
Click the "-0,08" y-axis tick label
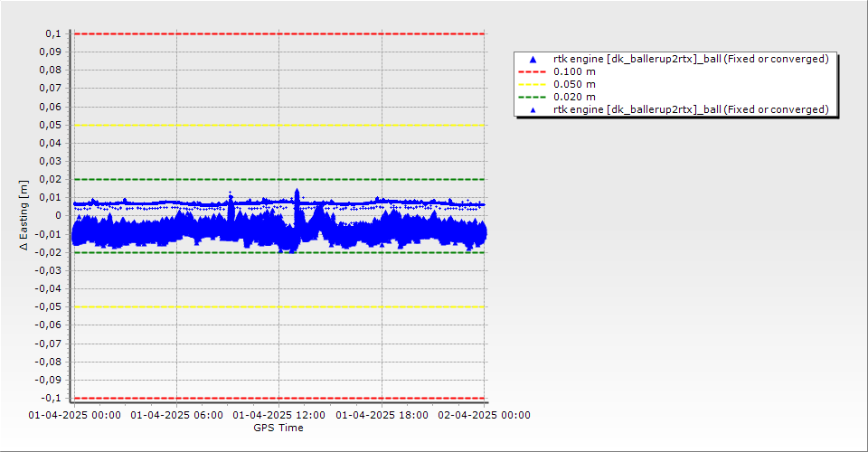[x=49, y=362]
